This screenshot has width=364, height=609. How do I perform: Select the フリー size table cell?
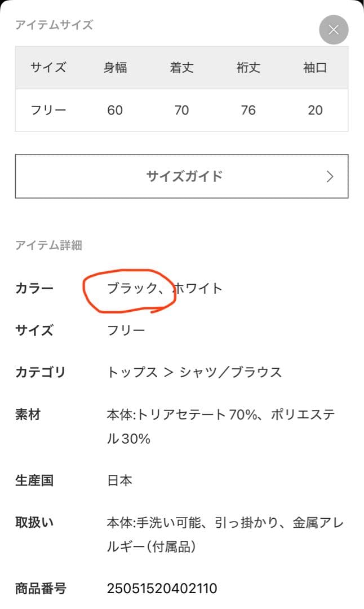[x=48, y=110]
